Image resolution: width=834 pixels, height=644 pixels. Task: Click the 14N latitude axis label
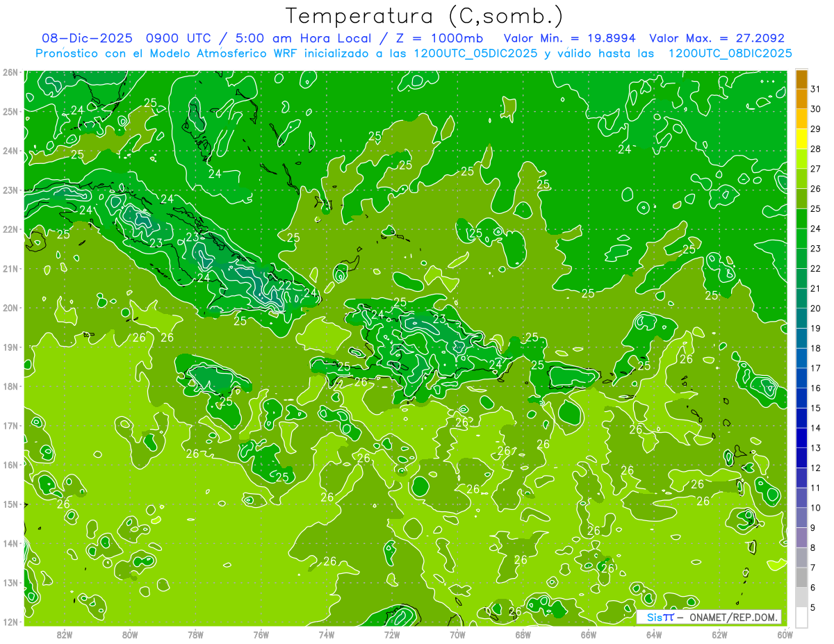pyautogui.click(x=10, y=543)
